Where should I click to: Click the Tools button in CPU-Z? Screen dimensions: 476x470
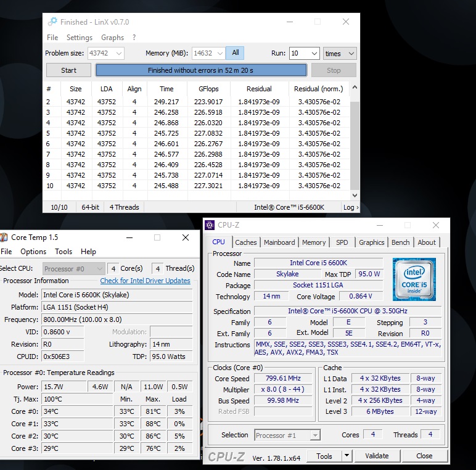click(324, 456)
